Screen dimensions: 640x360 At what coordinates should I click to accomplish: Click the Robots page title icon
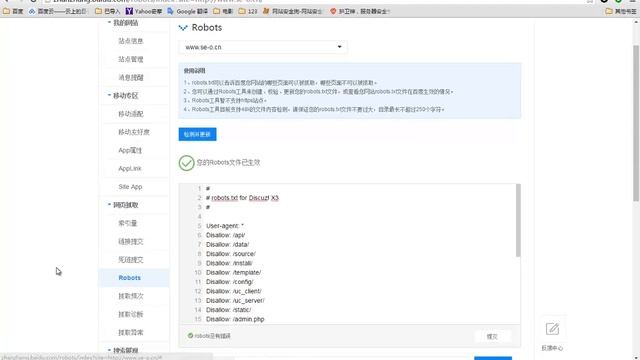pyautogui.click(x=183, y=28)
